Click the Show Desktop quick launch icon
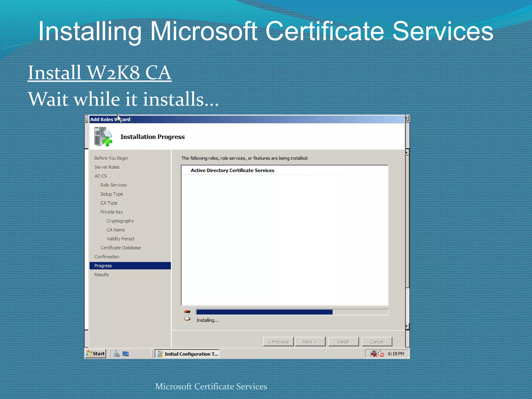 [126, 354]
